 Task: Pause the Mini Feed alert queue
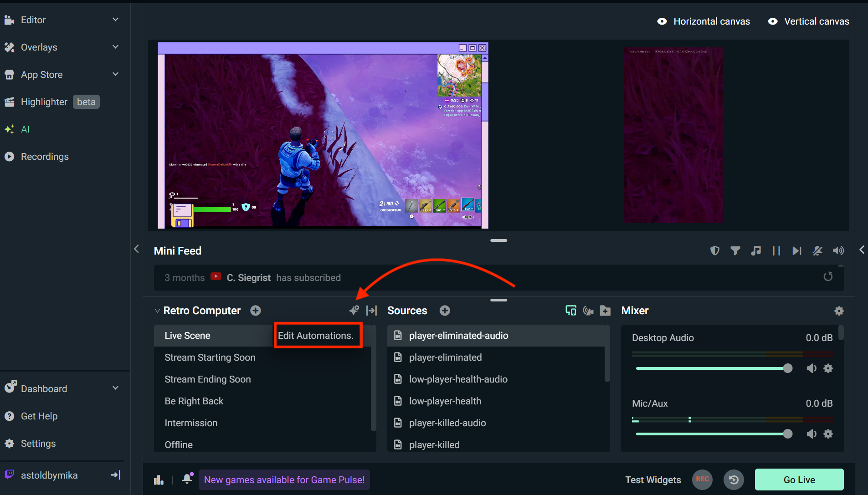[776, 251]
